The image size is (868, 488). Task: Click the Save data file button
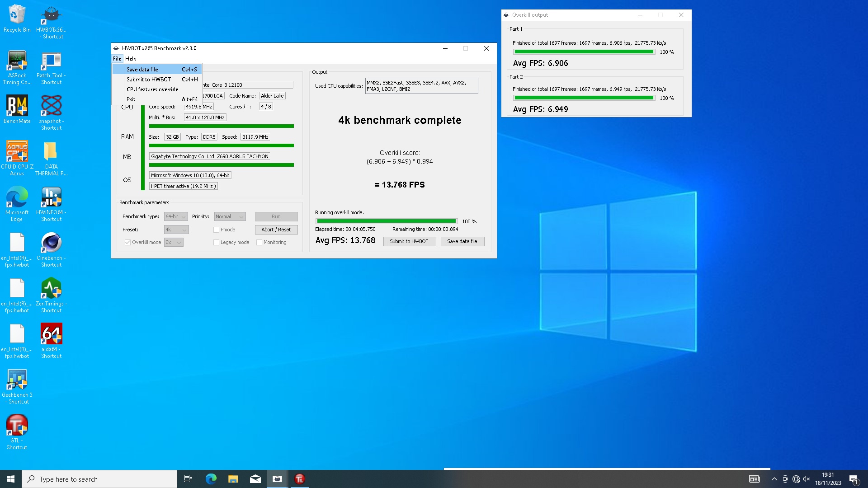(x=462, y=241)
